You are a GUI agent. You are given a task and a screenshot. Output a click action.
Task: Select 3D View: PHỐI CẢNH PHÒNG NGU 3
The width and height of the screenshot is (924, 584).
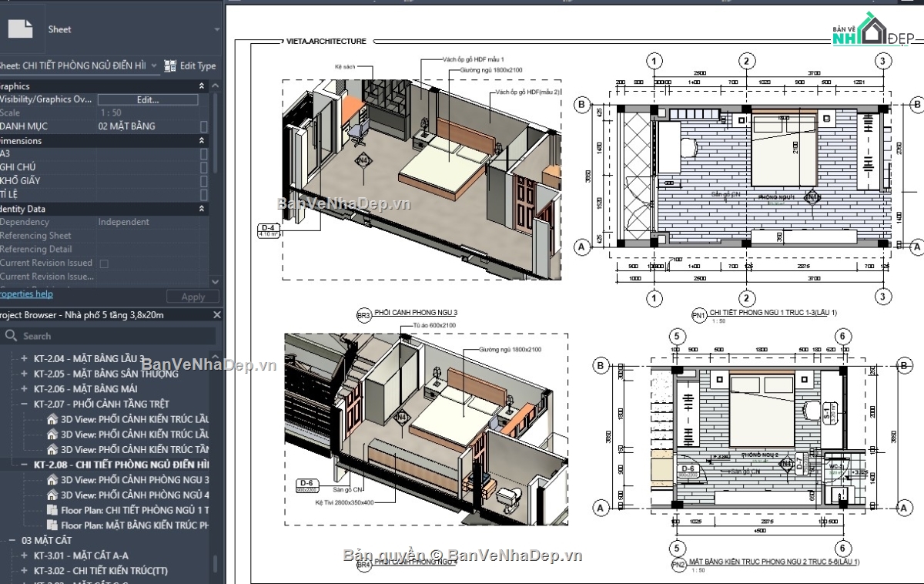click(x=135, y=480)
